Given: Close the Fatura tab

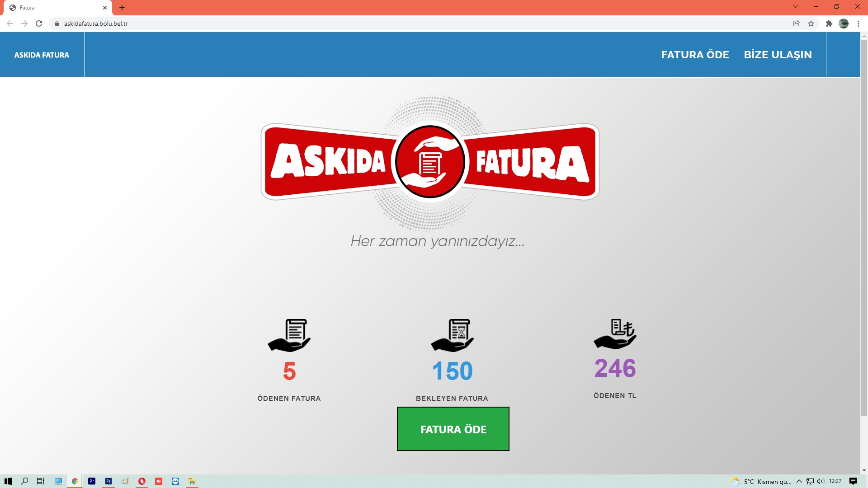Looking at the screenshot, I should coord(105,8).
